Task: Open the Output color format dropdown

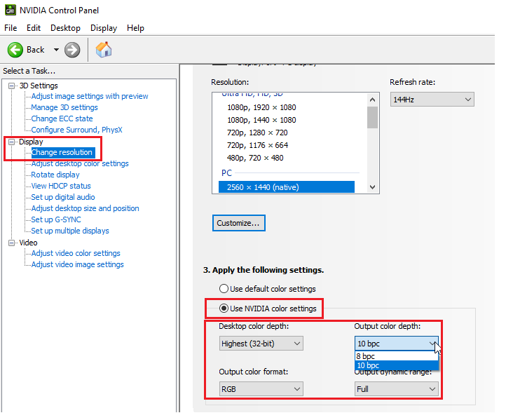Action: point(261,388)
